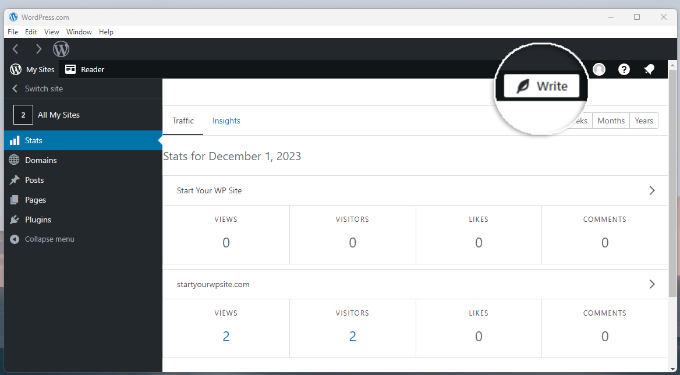
Task: Go forward with the right arrow
Action: tap(39, 49)
